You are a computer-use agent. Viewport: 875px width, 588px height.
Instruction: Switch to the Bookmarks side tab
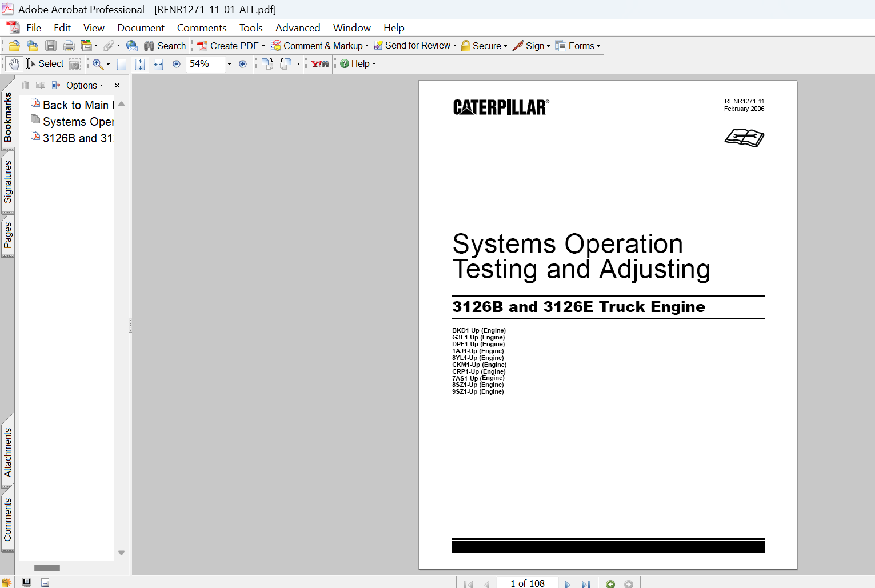pos(7,117)
